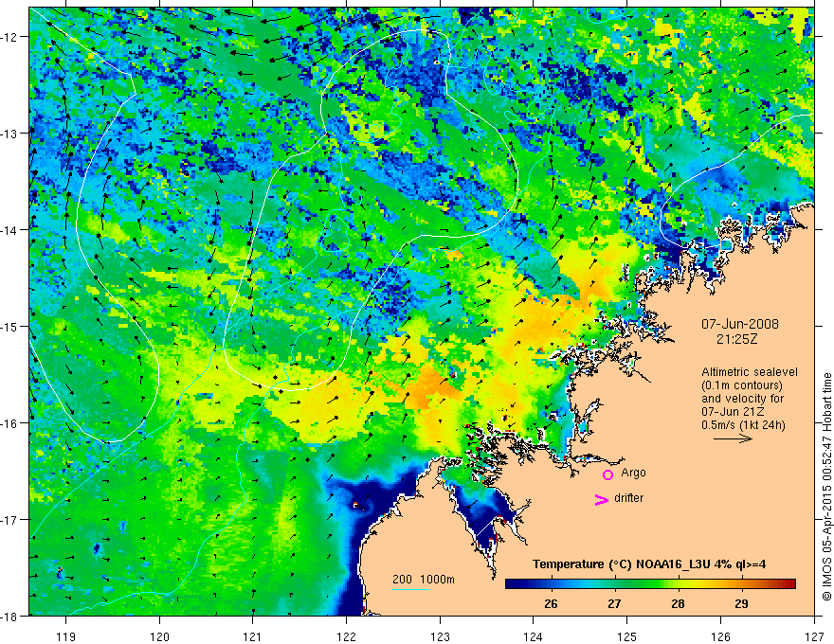
Task: Select the '07-Jun-2008' date text
Action: (x=740, y=324)
